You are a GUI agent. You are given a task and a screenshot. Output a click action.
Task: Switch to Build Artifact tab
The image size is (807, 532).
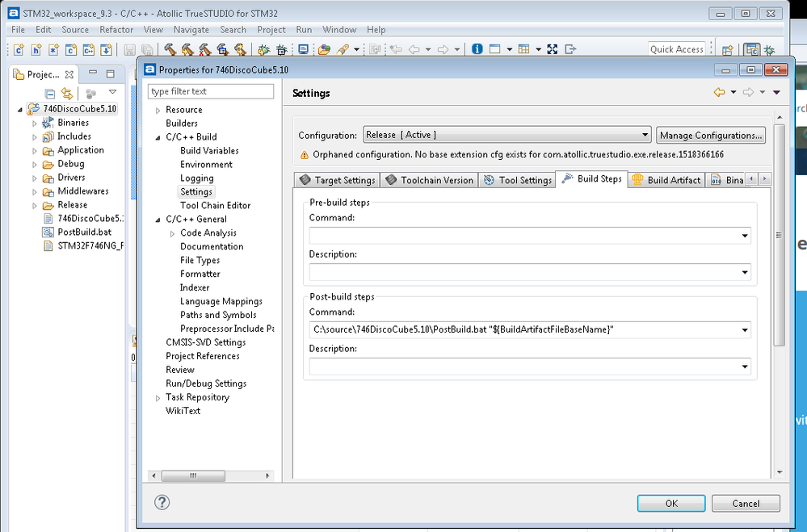pos(666,180)
